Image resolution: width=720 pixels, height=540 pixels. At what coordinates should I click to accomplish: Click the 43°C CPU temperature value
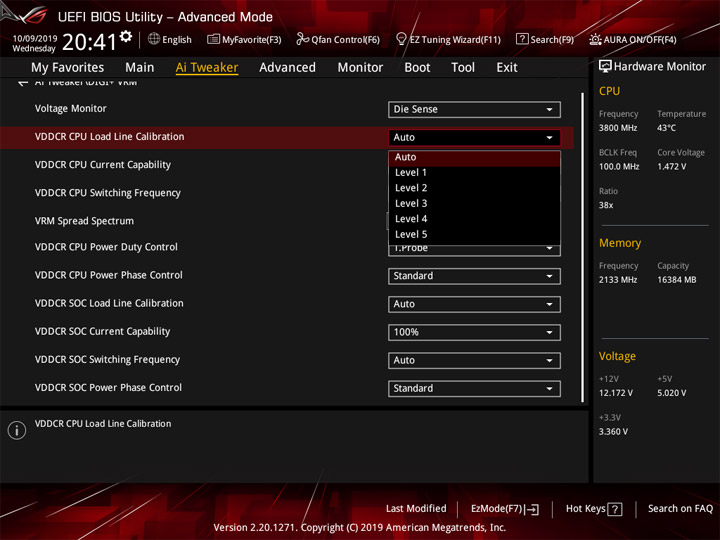point(666,128)
